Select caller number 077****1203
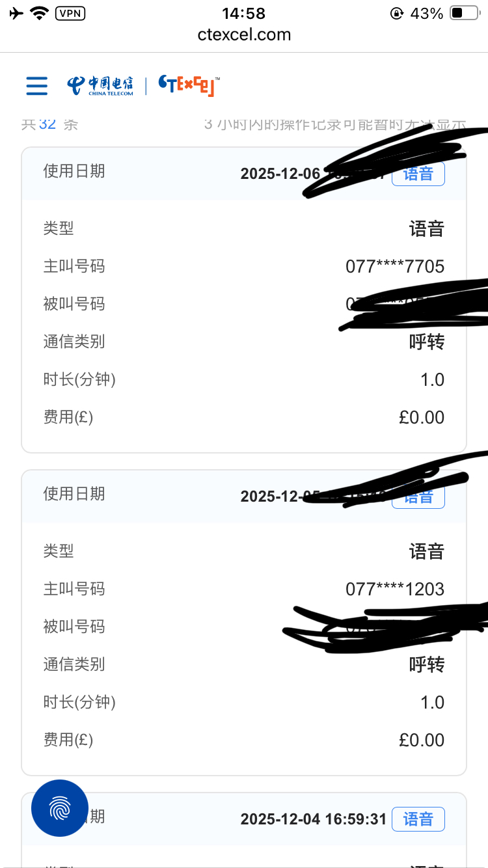 pyautogui.click(x=395, y=589)
